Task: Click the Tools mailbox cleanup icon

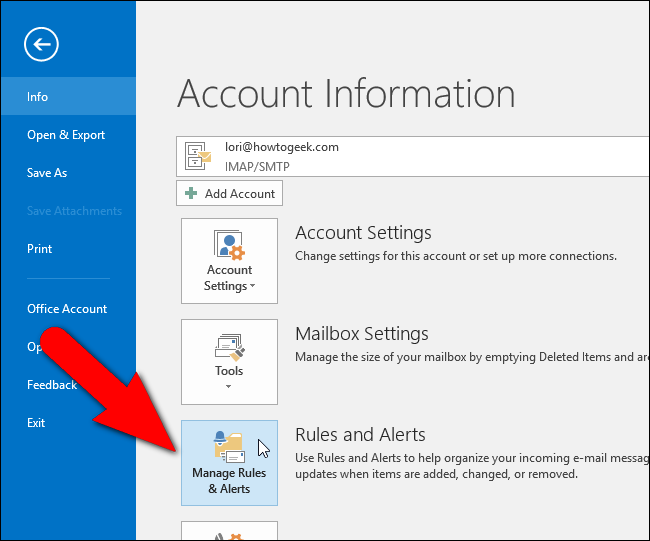Action: (230, 347)
